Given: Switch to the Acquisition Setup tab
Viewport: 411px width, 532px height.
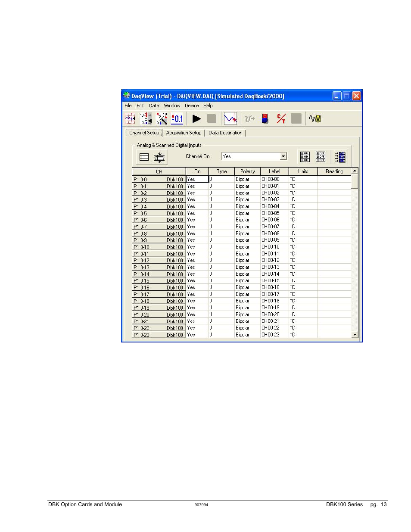Looking at the screenshot, I should [184, 133].
